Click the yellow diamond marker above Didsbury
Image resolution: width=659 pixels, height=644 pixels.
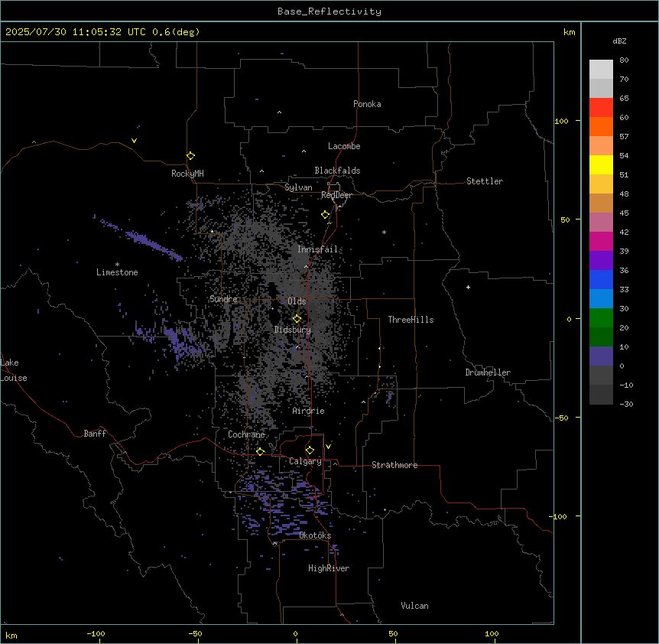(x=297, y=319)
